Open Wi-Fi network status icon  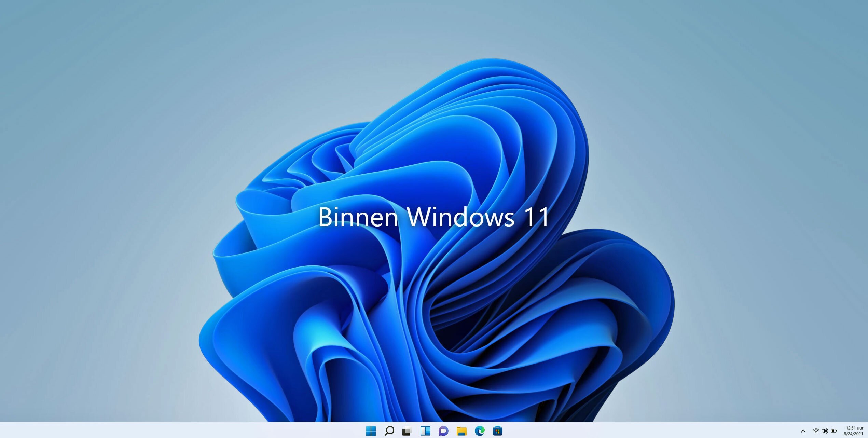click(x=816, y=431)
